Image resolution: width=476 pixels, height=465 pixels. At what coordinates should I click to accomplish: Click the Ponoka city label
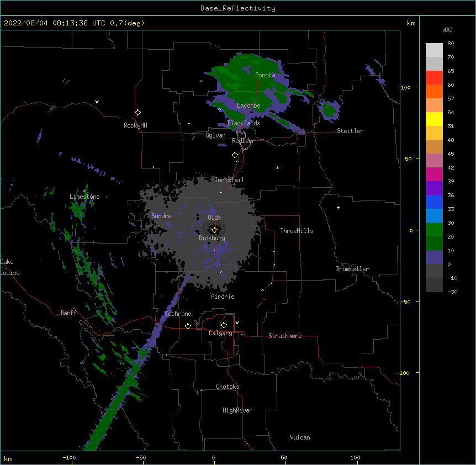[265, 75]
